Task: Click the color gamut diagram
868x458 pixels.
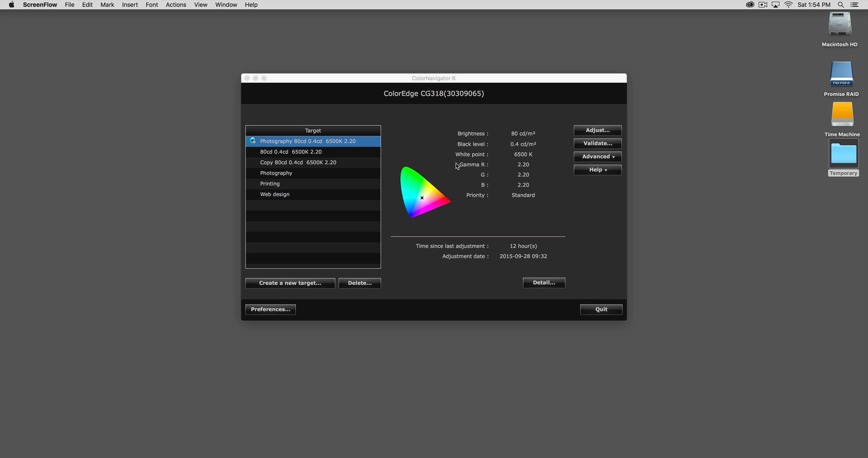Action: point(425,192)
